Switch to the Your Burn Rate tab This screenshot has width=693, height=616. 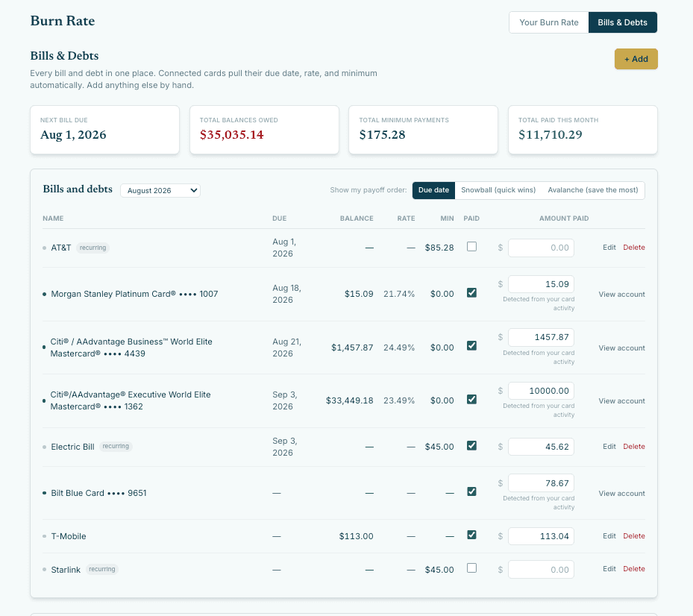[x=548, y=22]
